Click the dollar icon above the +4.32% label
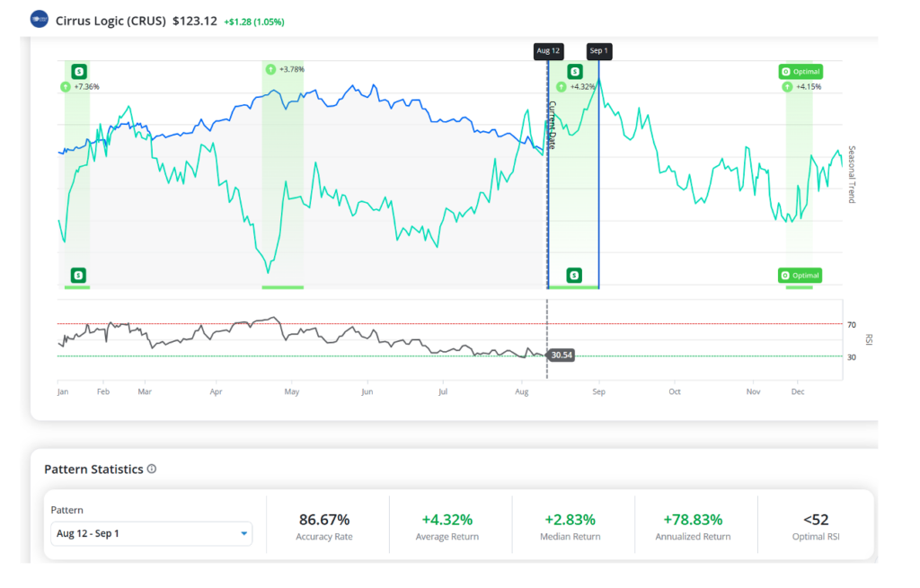This screenshot has height=588, width=920. pyautogui.click(x=574, y=72)
